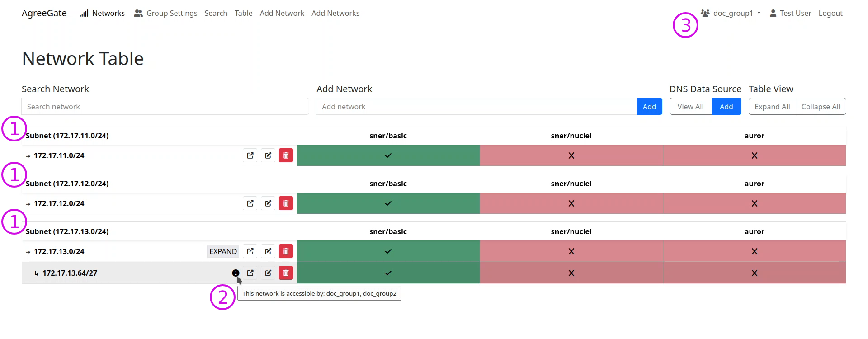Focus the Search network input field

click(x=165, y=107)
